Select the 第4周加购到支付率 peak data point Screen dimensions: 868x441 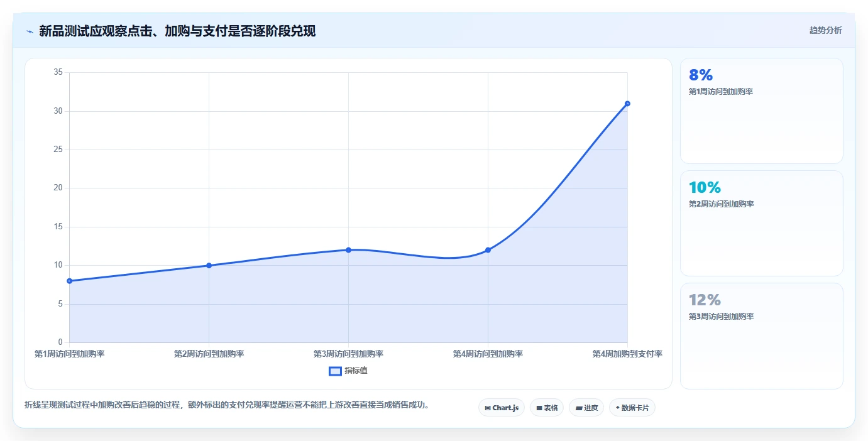[x=627, y=104]
